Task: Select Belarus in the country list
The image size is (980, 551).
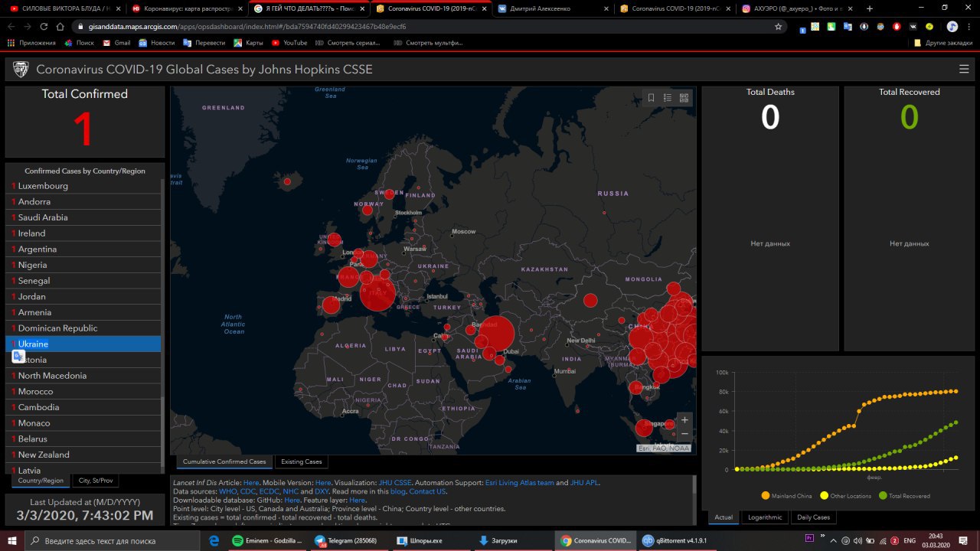Action: (x=83, y=439)
